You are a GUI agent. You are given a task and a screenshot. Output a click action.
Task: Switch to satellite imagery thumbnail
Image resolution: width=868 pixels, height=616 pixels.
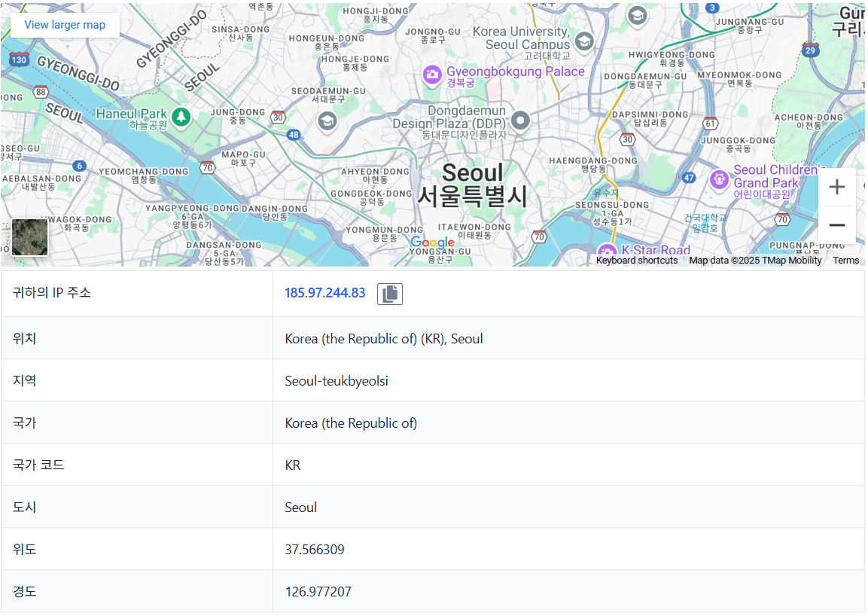click(30, 237)
